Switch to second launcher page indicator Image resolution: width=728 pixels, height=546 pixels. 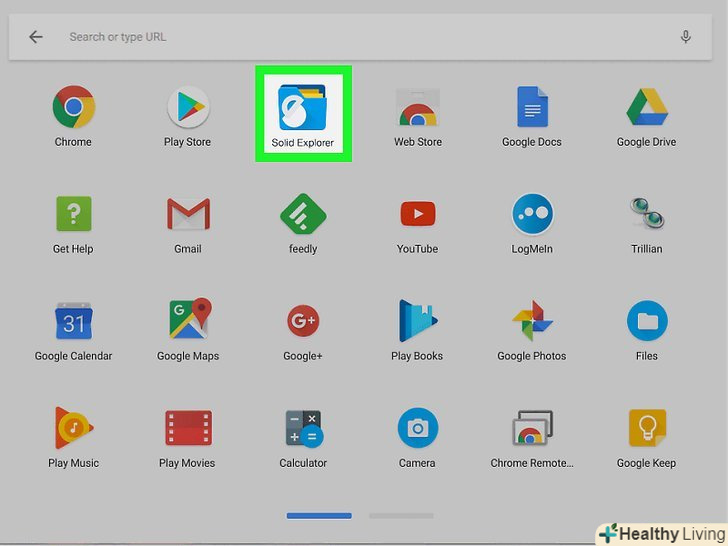[x=401, y=516]
